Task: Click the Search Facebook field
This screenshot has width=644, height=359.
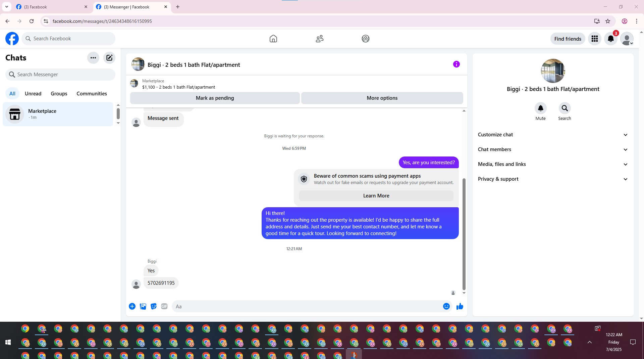Action: pyautogui.click(x=69, y=39)
